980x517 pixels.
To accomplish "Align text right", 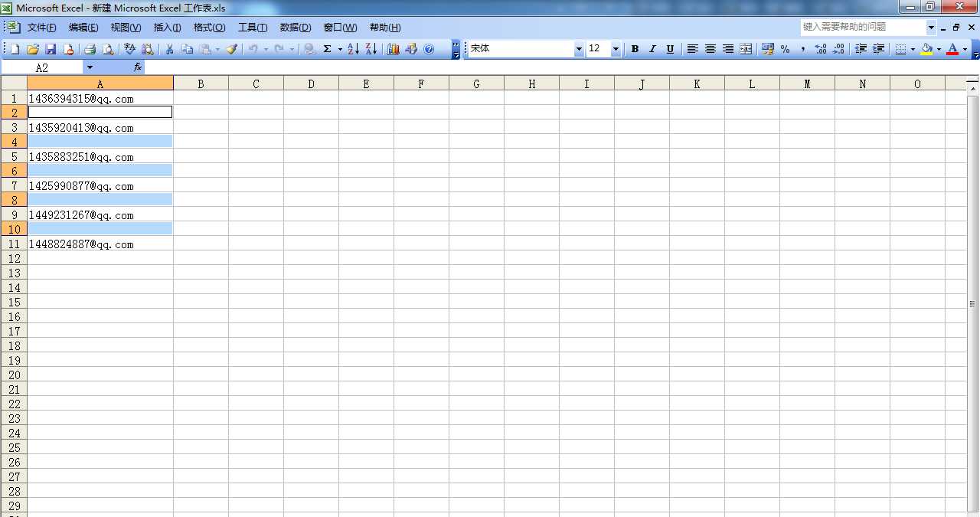I will [x=728, y=49].
